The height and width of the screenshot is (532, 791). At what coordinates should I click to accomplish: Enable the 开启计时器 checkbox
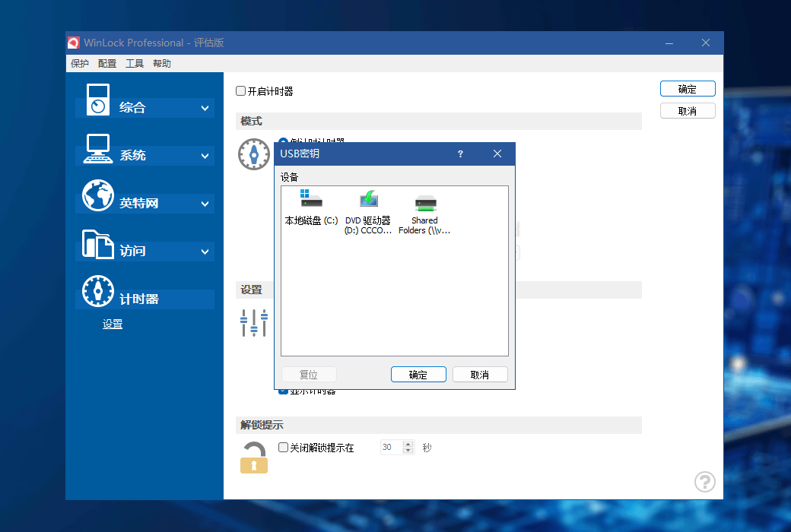[240, 91]
